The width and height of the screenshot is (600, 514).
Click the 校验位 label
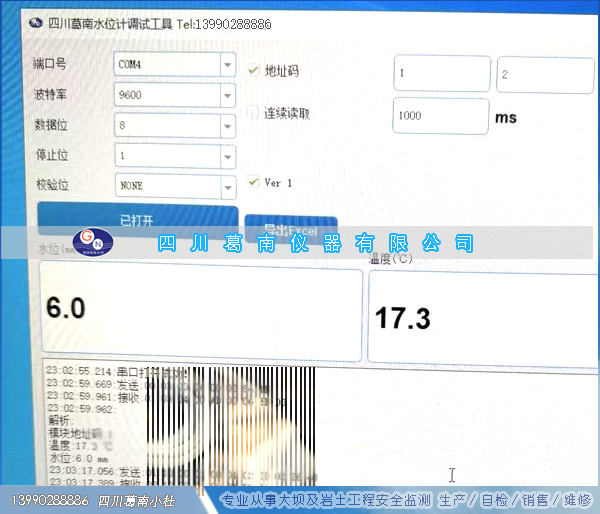click(52, 184)
